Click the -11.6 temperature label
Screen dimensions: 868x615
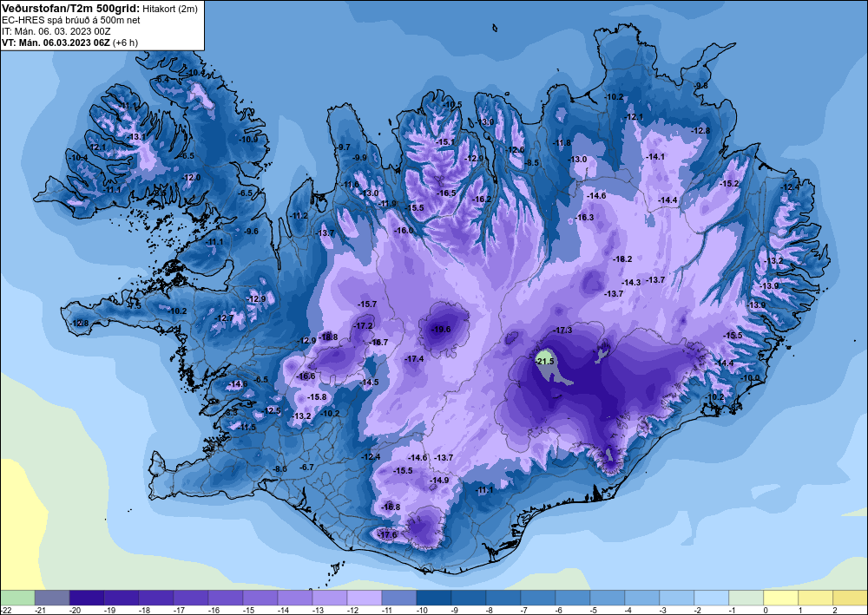[350, 185]
